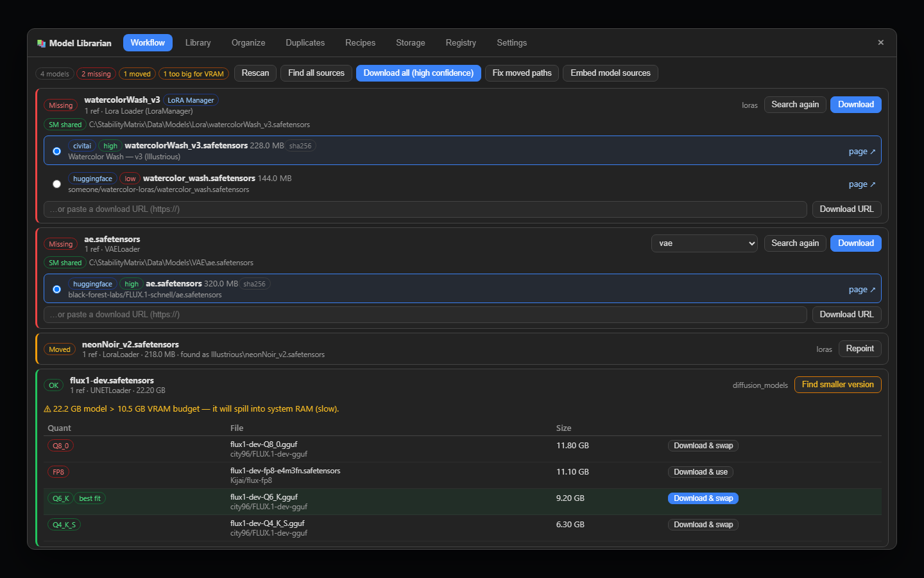Image resolution: width=924 pixels, height=578 pixels.
Task: Focus the ae.safetensors paste URL field
Action: pos(425,315)
